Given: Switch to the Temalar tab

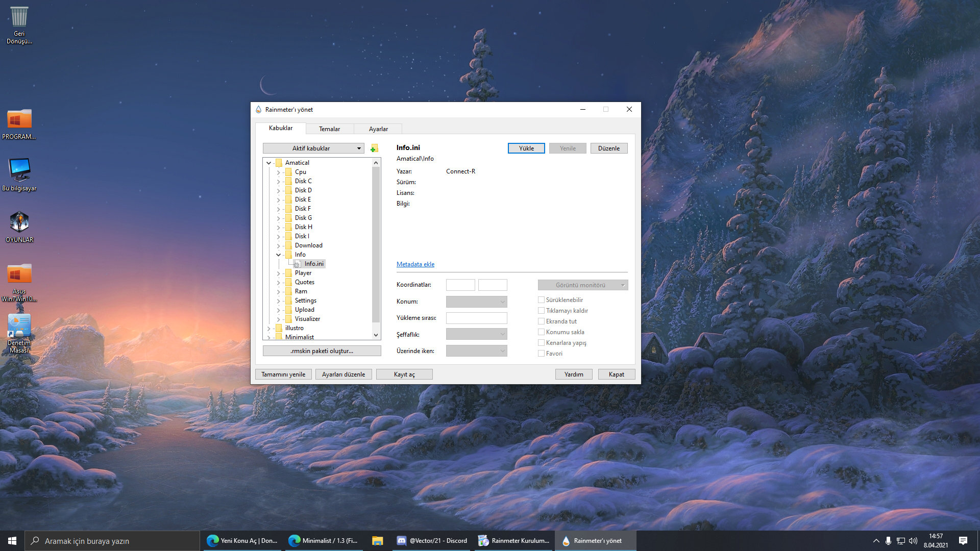Looking at the screenshot, I should pos(330,129).
